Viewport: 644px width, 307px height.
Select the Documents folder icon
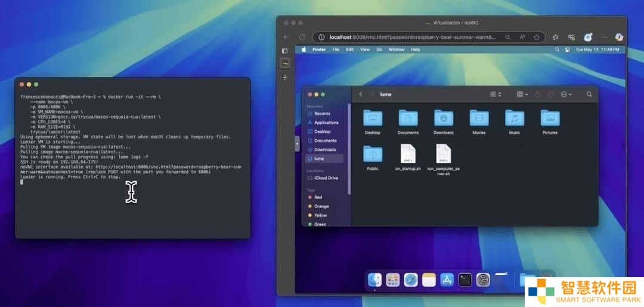408,118
